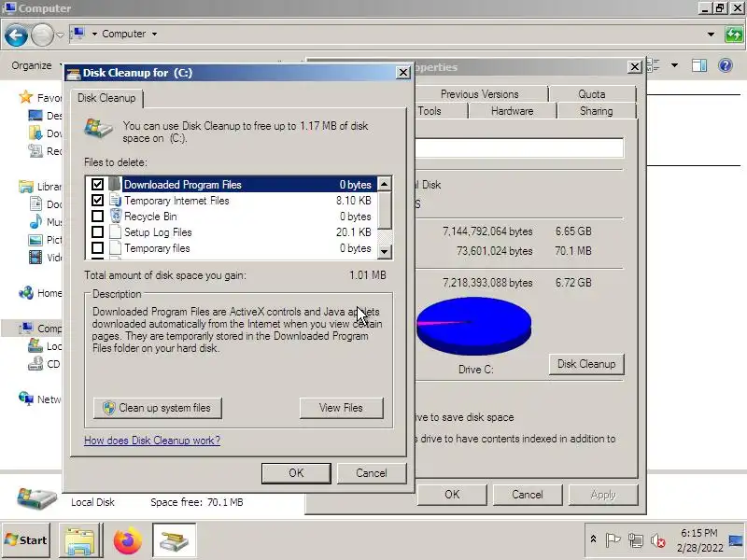Click OK in the Properties window
Viewport: 747px width, 560px height.
click(452, 495)
